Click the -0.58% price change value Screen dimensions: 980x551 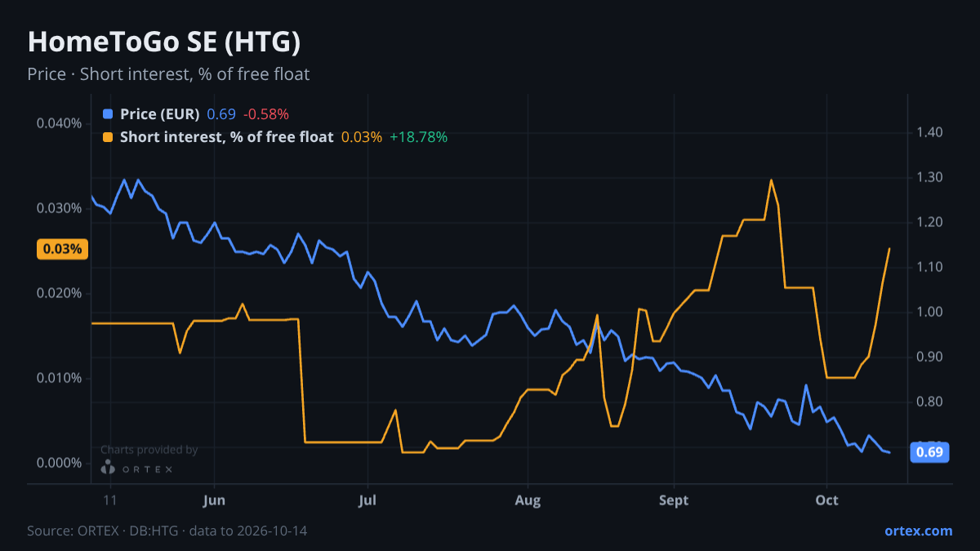[x=265, y=114]
